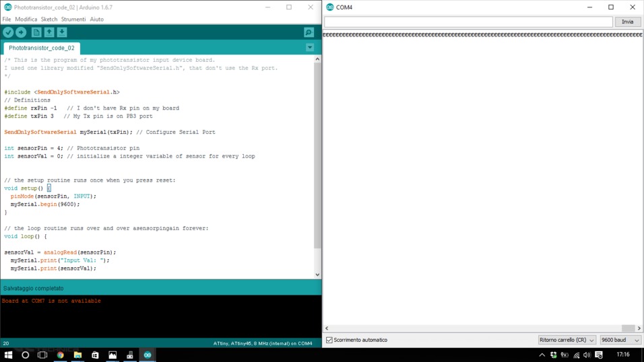Click the COM4 horizontal scrollbar thumb
This screenshot has height=362, width=644.
pyautogui.click(x=628, y=328)
